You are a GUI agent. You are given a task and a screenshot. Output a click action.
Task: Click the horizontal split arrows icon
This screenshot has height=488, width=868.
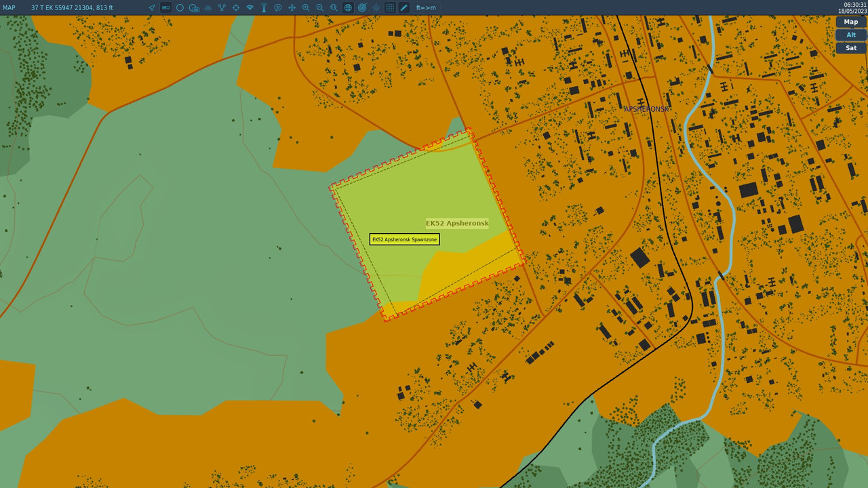coord(292,7)
